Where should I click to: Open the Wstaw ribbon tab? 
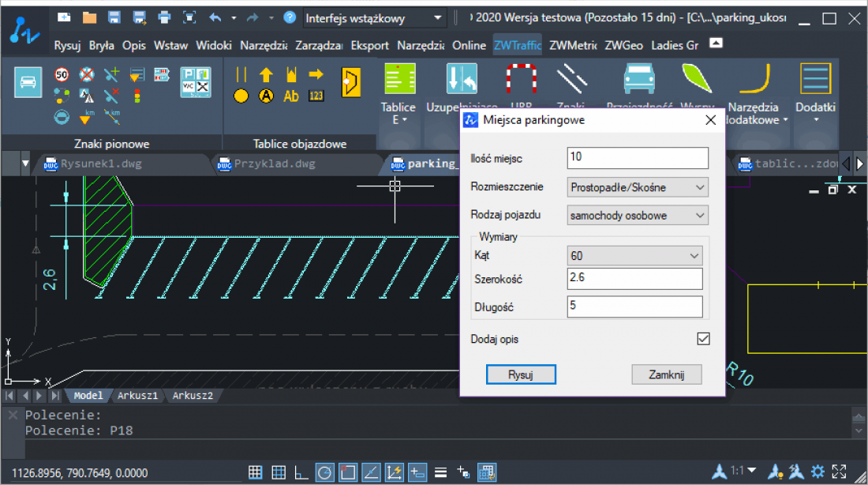click(170, 46)
